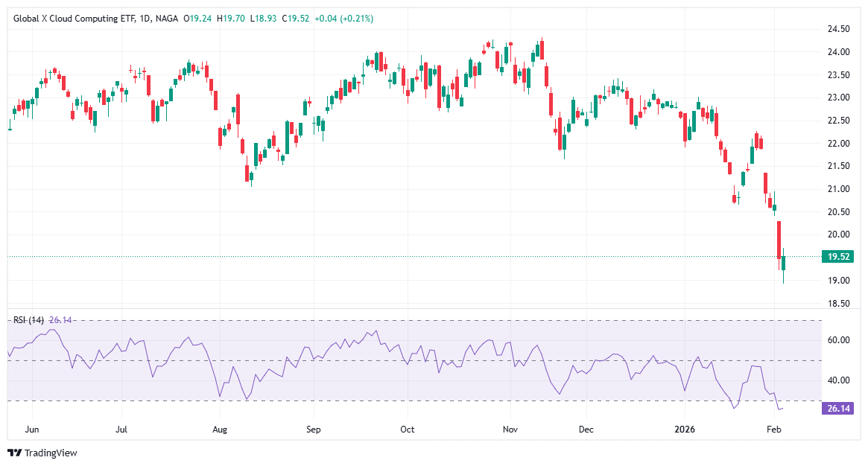Click the 2026 label on the time axis
868x466 pixels.
[685, 430]
